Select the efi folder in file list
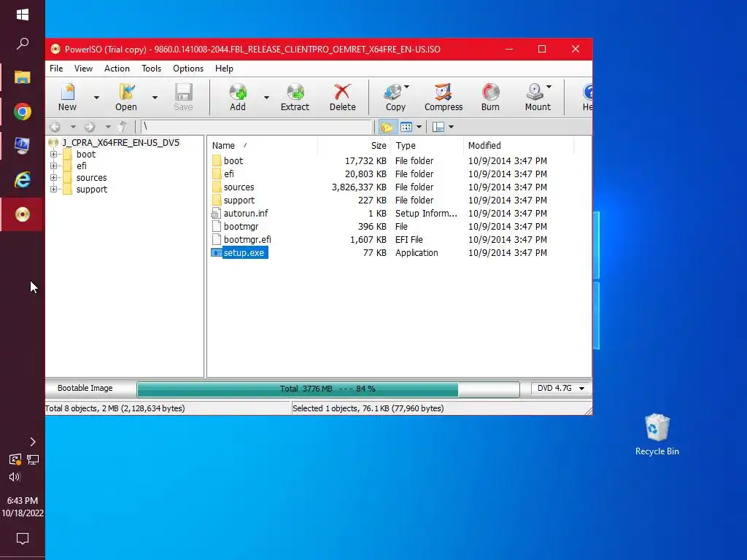Image resolution: width=747 pixels, height=560 pixels. pyautogui.click(x=228, y=174)
